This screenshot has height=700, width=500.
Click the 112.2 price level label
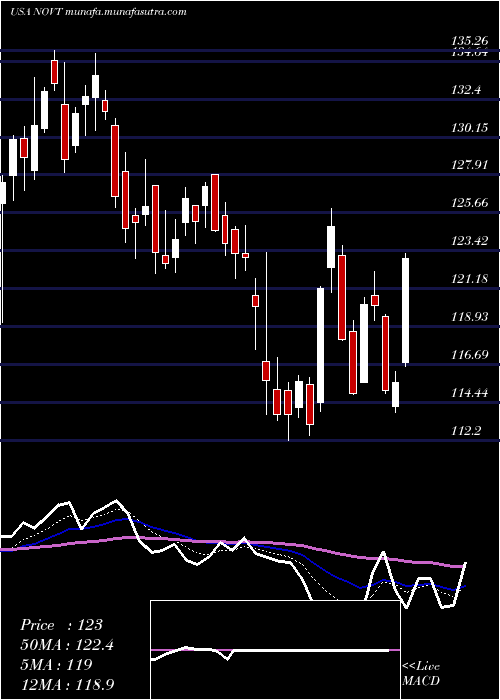click(466, 431)
